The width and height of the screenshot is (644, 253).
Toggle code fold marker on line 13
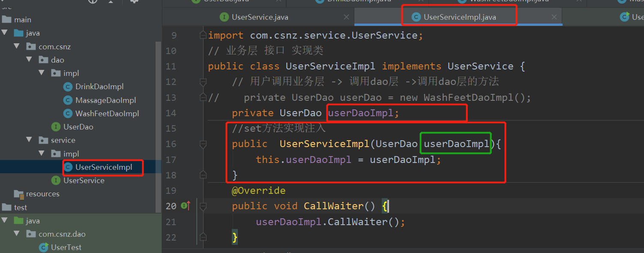point(203,98)
